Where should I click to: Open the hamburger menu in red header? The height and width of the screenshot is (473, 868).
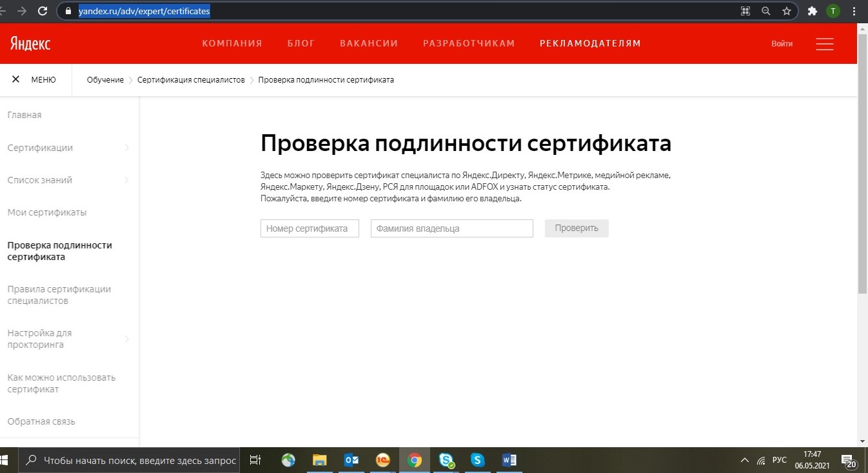coord(824,44)
